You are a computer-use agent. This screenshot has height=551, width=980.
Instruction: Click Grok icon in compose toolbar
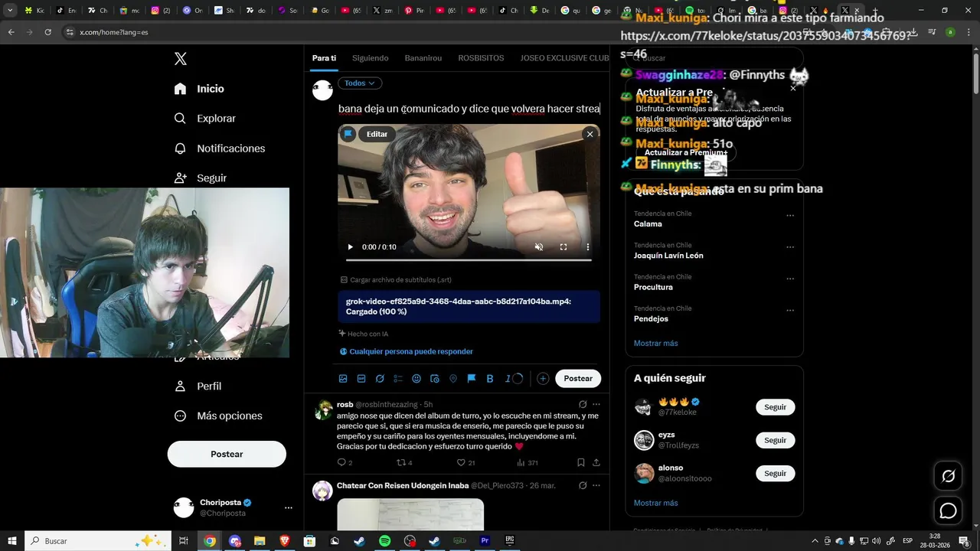380,379
